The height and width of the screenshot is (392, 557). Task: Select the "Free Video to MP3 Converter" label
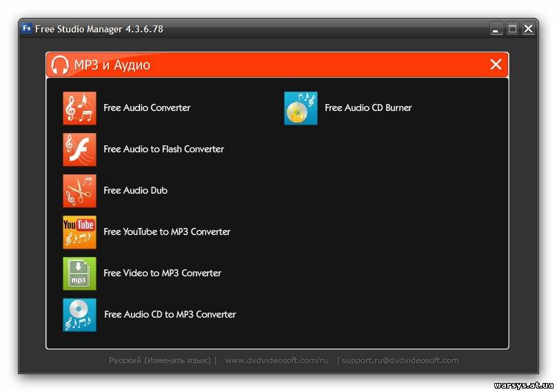click(x=162, y=273)
